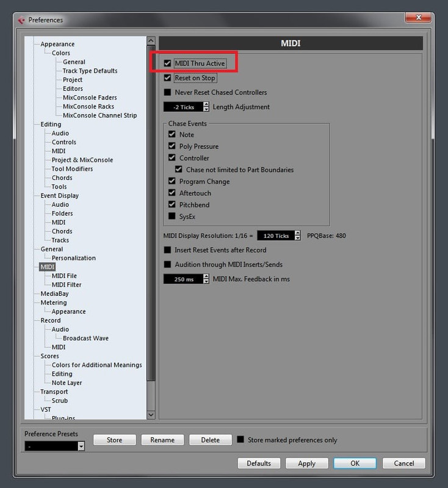Open the MIDI Filter page
This screenshot has width=448, height=488.
[x=67, y=284]
